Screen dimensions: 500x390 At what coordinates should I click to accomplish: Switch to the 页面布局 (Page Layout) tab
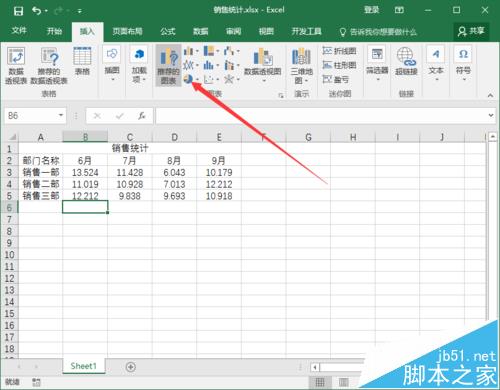[x=127, y=31]
